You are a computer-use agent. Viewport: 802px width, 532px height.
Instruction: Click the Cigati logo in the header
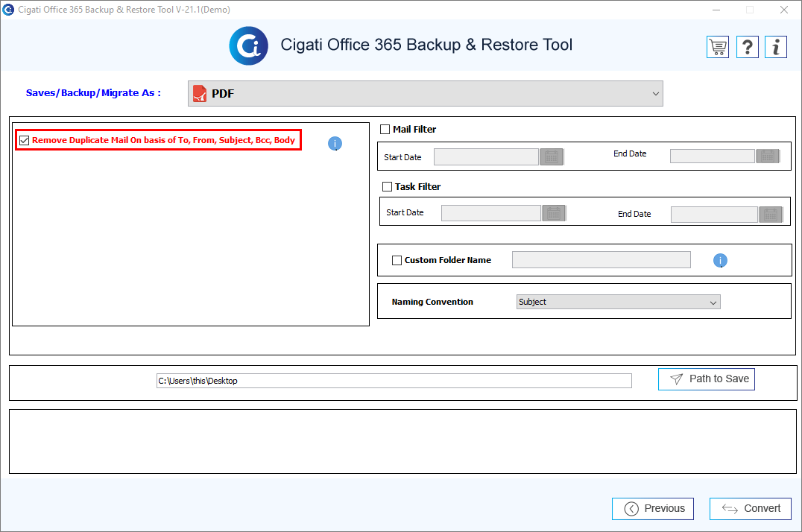pos(249,46)
